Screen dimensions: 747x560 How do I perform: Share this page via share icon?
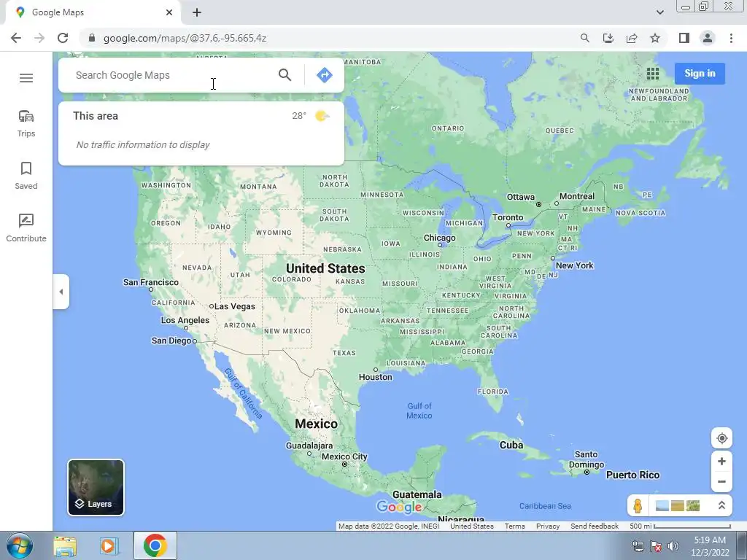(632, 38)
